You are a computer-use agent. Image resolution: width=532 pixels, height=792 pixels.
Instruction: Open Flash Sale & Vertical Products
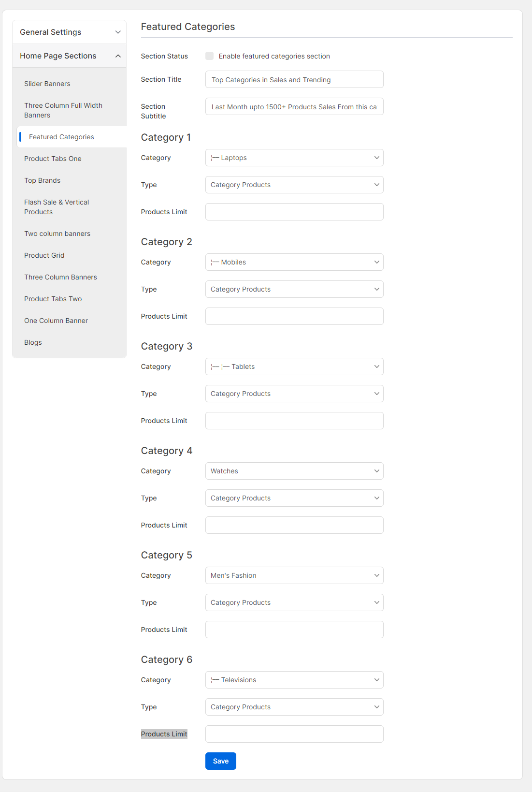(57, 207)
